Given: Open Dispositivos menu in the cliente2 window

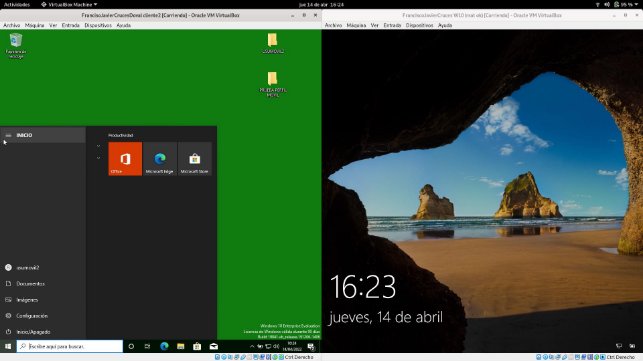Looking at the screenshot, I should (x=98, y=25).
